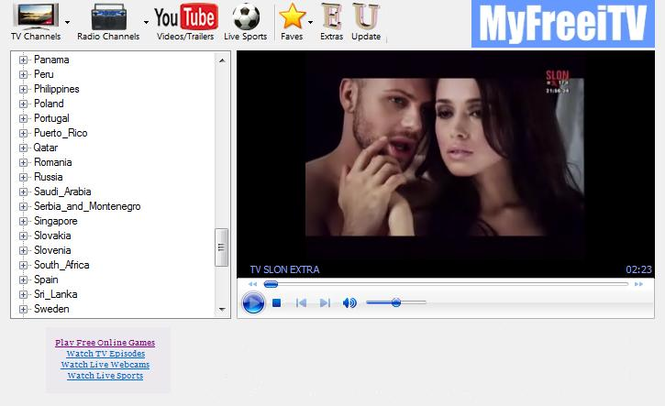Open Live Sports soccer ball icon
665x406 pixels.
246,17
